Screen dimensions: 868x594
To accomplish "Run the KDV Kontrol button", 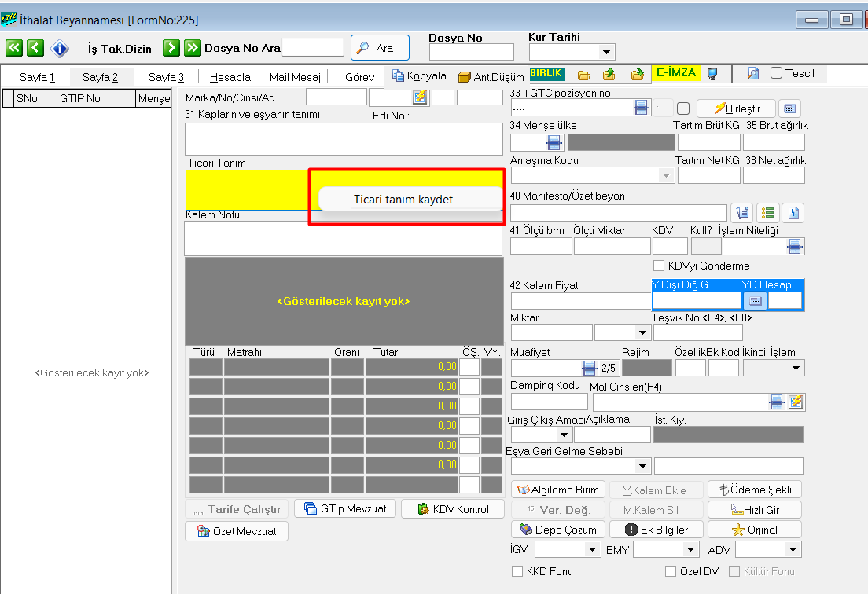I will pyautogui.click(x=453, y=509).
